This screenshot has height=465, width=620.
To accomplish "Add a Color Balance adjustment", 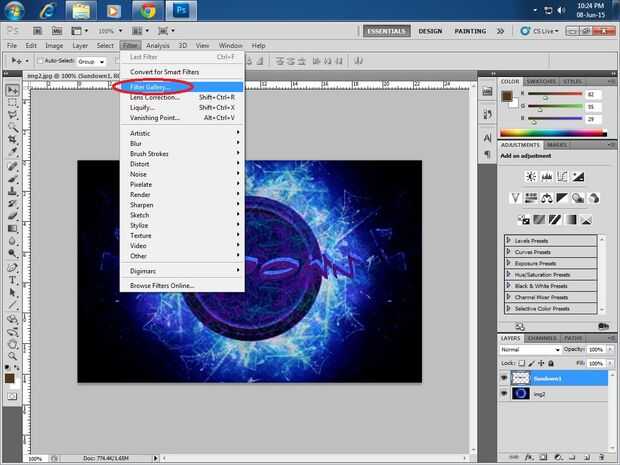I will click(x=546, y=198).
